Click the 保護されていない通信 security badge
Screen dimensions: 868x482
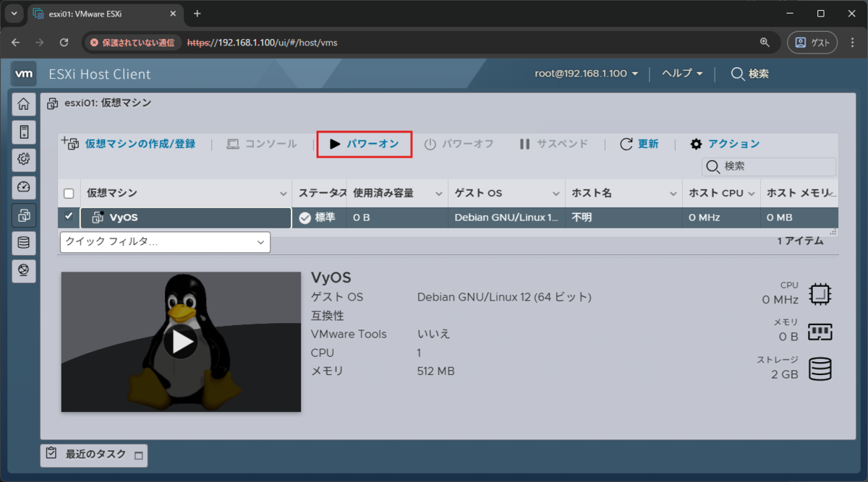pos(132,43)
